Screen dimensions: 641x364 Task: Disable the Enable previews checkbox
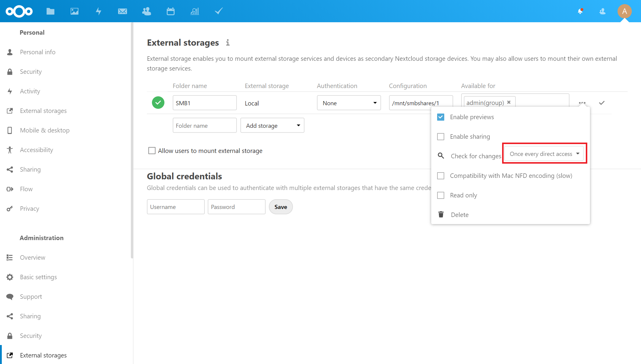pyautogui.click(x=441, y=117)
